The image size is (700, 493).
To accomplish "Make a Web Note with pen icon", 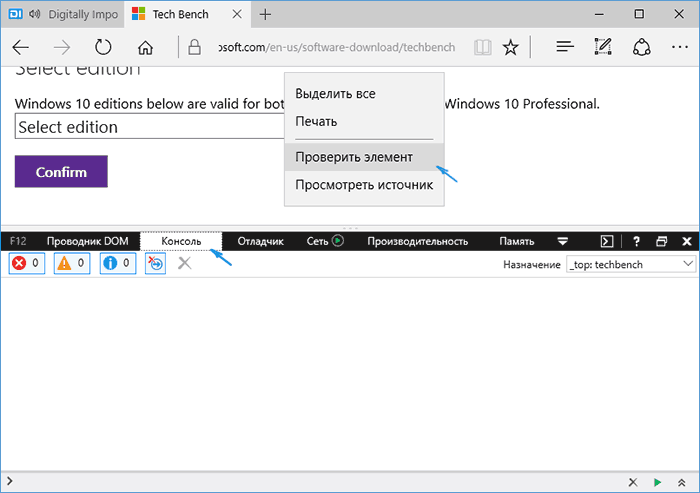I will point(602,47).
